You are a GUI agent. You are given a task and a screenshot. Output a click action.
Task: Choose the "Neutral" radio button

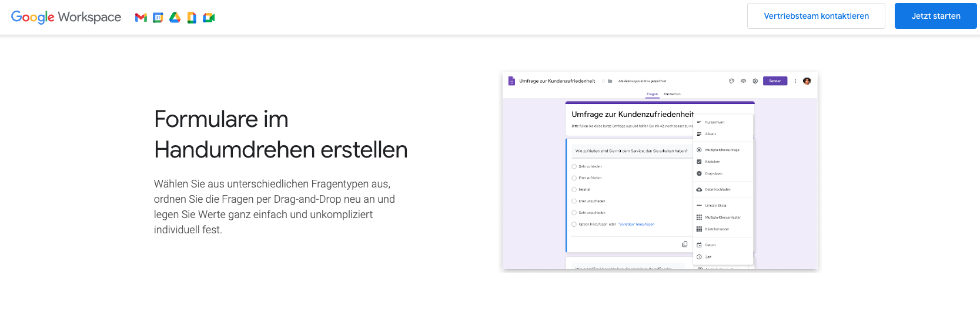pos(574,189)
